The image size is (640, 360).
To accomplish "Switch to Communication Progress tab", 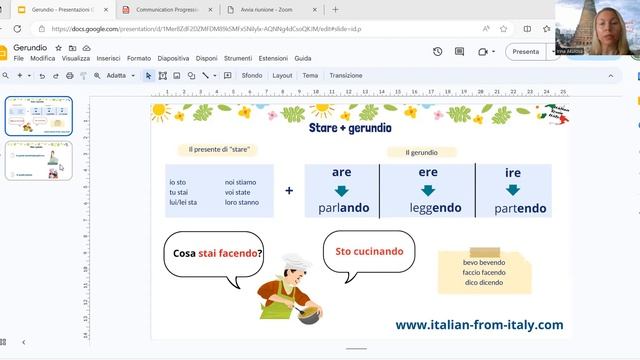I will point(167,9).
